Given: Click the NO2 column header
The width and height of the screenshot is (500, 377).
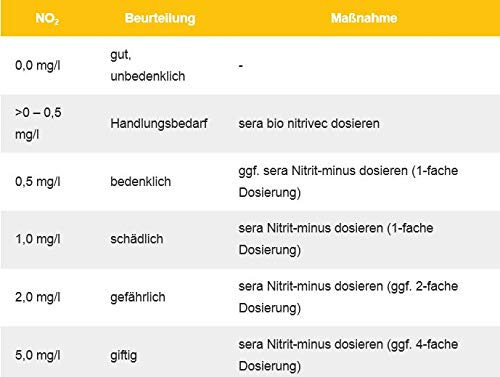Looking at the screenshot, I should 47,18.
